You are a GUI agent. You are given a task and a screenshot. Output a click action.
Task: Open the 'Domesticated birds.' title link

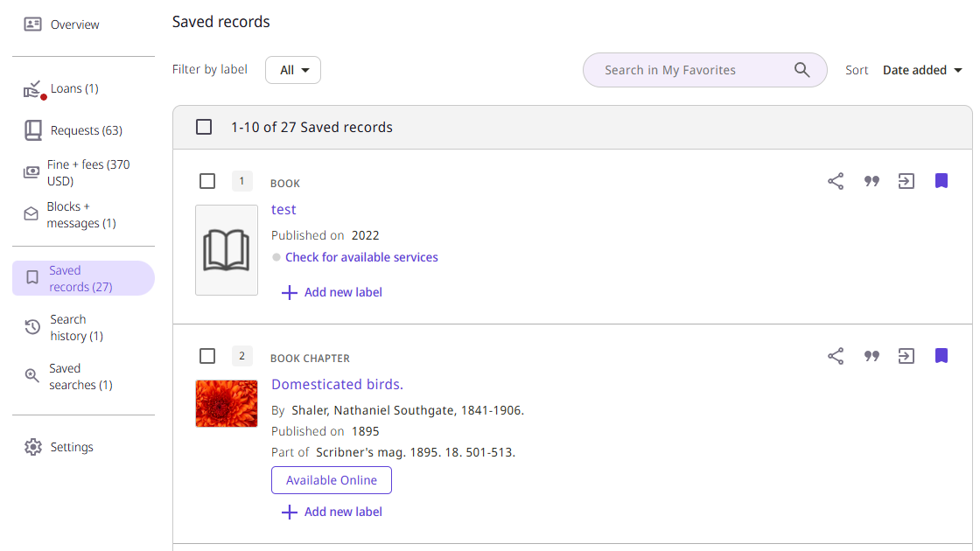coord(337,384)
